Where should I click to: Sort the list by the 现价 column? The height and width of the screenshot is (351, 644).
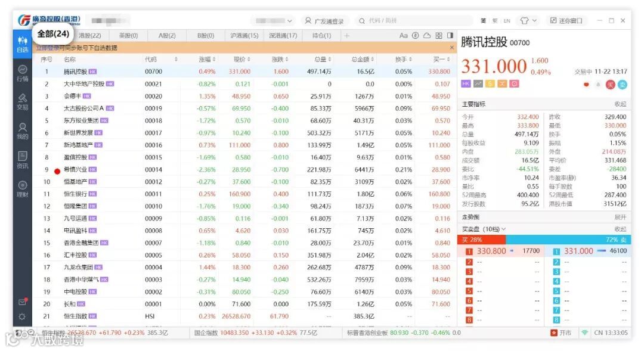pos(242,60)
